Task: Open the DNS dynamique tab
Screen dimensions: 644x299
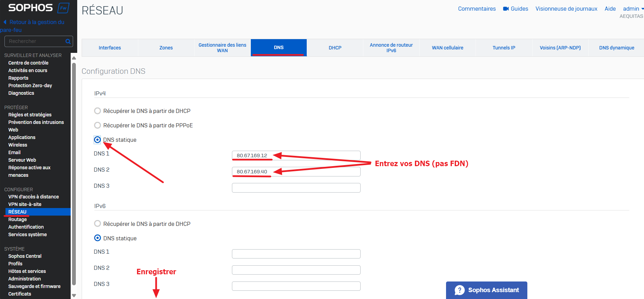Action: click(617, 48)
